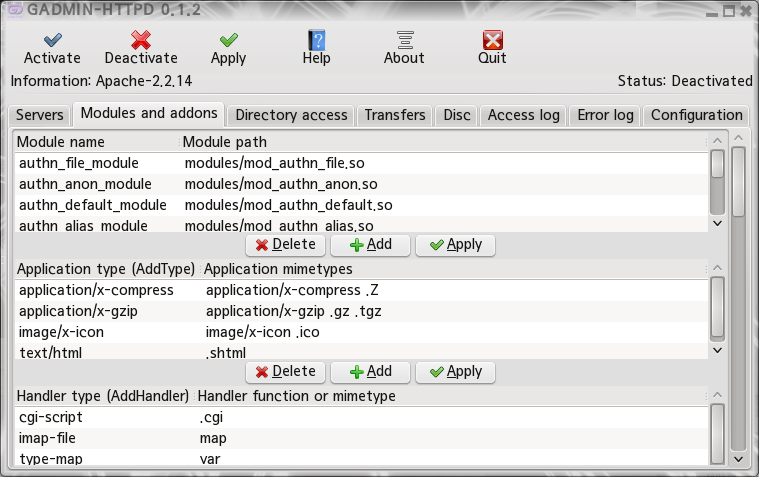Apply module list changes
759x477 pixels.
click(455, 245)
